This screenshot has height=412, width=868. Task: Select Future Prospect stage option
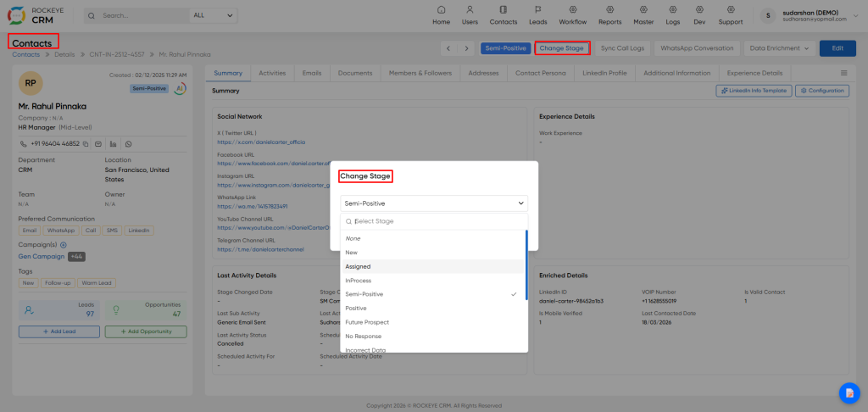tap(434, 322)
